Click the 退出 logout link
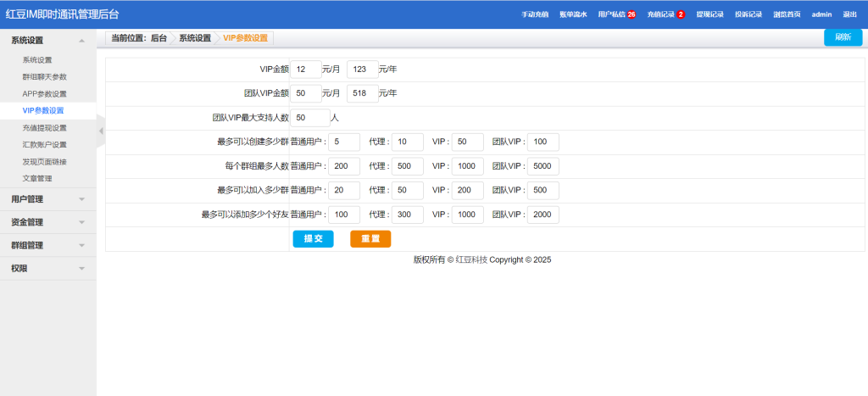This screenshot has height=396, width=868. (x=849, y=14)
